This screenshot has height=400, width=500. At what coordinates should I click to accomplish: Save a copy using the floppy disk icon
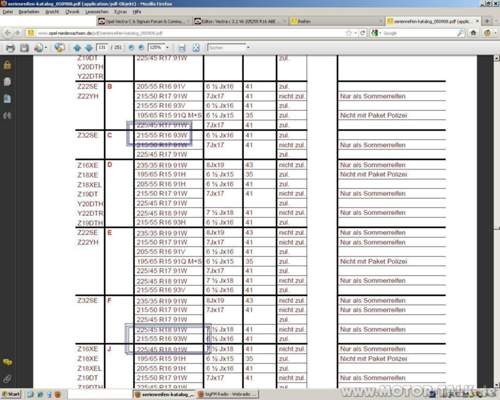click(24, 48)
